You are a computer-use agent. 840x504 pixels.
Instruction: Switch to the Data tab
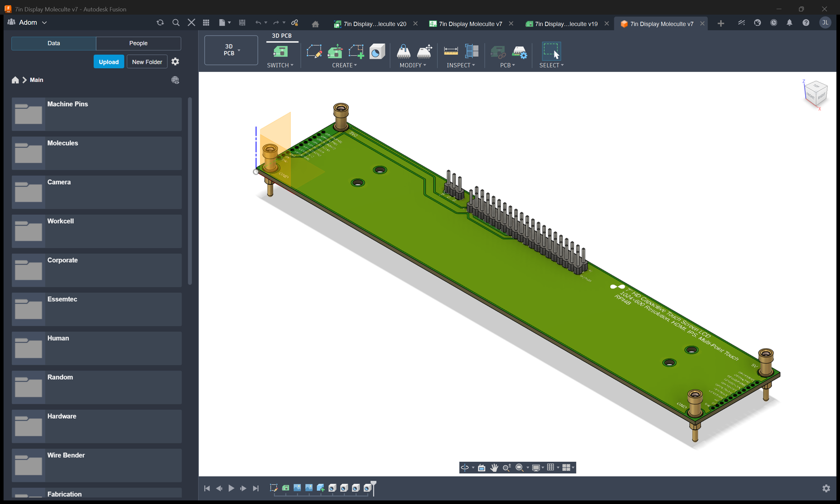(x=54, y=43)
